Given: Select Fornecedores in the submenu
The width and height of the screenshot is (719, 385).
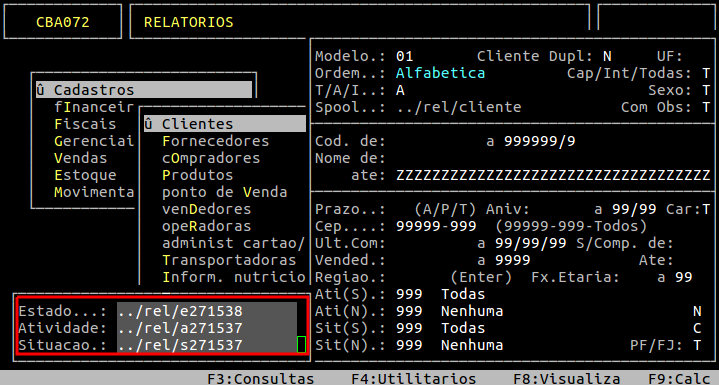Looking at the screenshot, I should tap(216, 141).
